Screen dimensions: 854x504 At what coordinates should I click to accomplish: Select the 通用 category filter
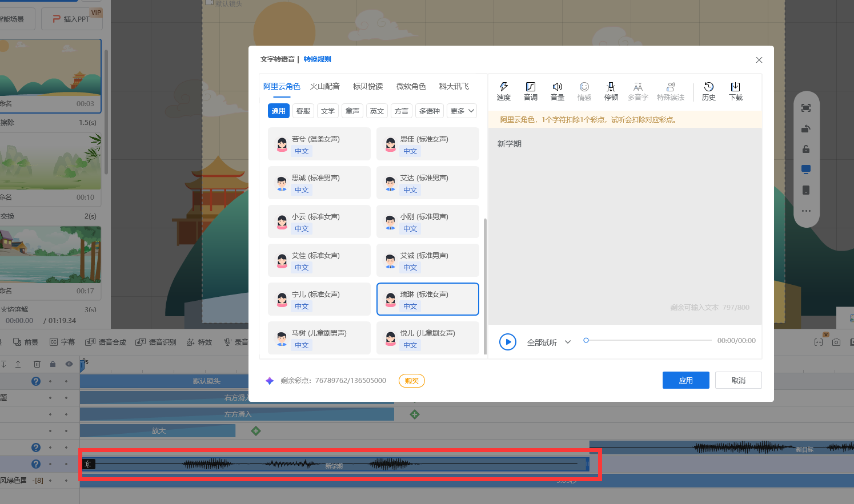tap(278, 111)
